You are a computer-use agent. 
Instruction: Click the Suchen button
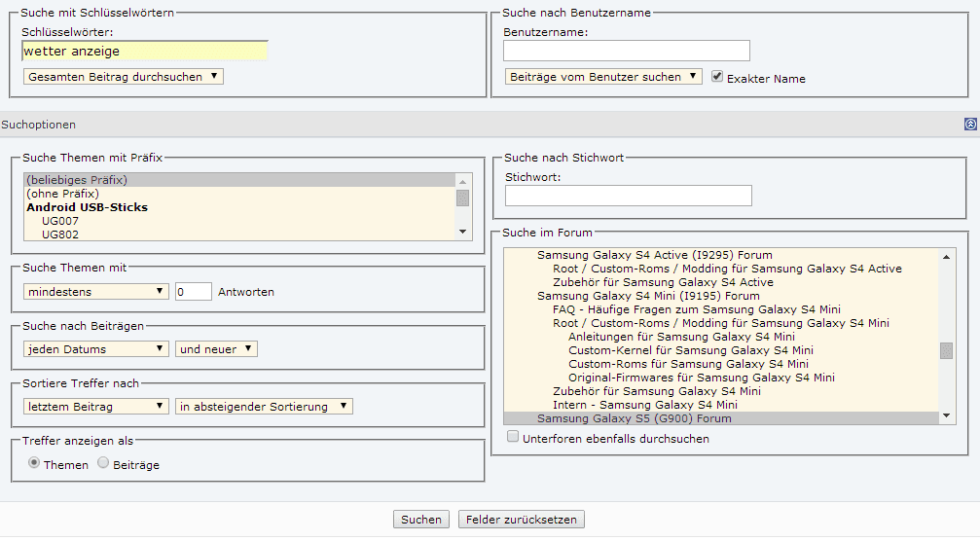pyautogui.click(x=421, y=520)
